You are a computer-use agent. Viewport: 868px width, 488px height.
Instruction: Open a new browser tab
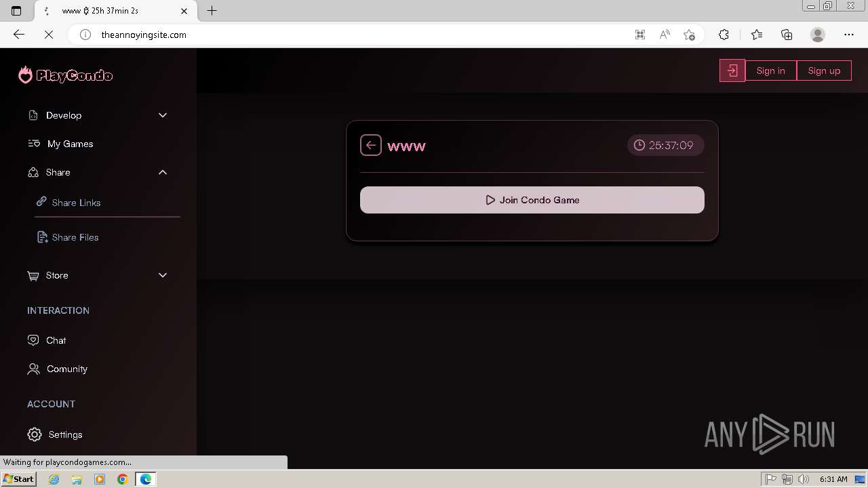coord(212,10)
